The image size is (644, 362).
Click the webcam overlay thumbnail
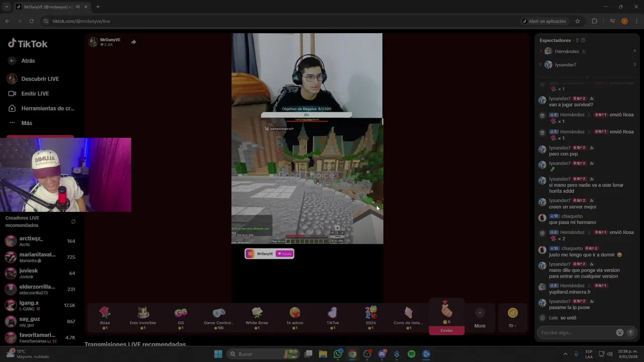coord(65,175)
